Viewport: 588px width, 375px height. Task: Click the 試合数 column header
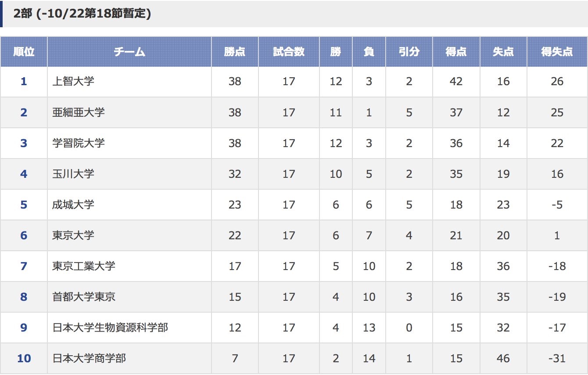(x=289, y=52)
